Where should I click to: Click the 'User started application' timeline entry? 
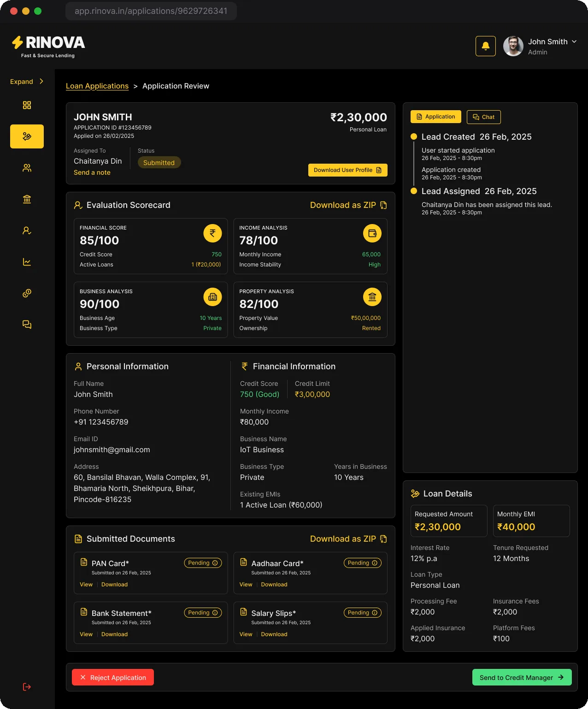tap(458, 150)
